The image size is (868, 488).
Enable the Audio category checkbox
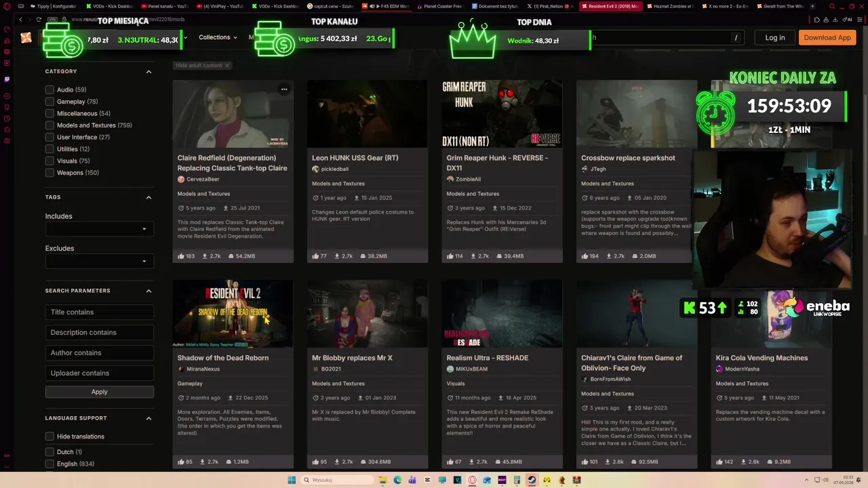coord(50,89)
